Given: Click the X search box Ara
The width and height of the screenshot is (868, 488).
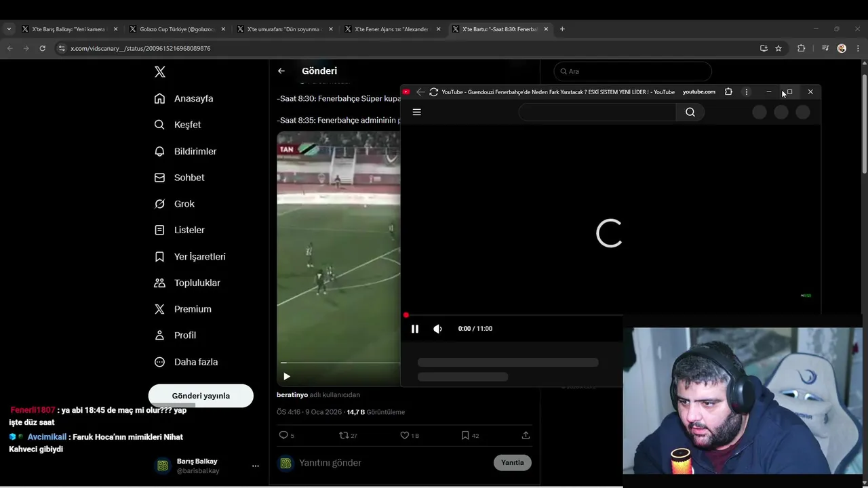Looking at the screenshot, I should [632, 71].
